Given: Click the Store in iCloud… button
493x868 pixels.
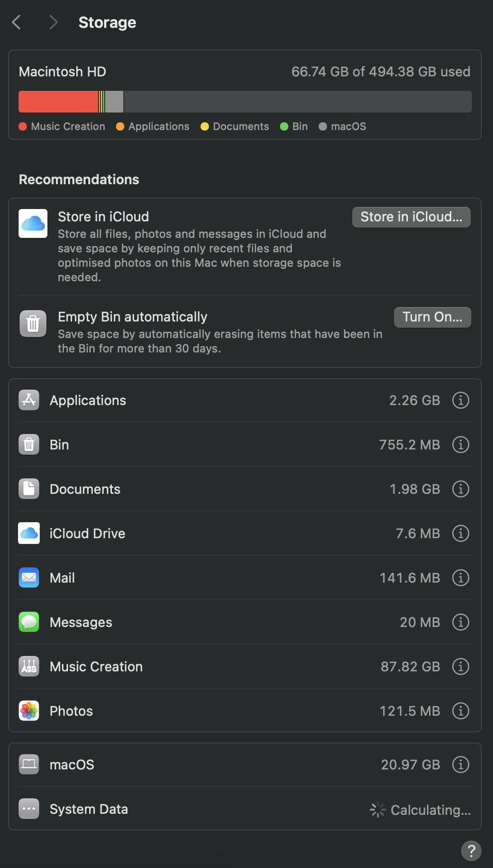Looking at the screenshot, I should 412,217.
